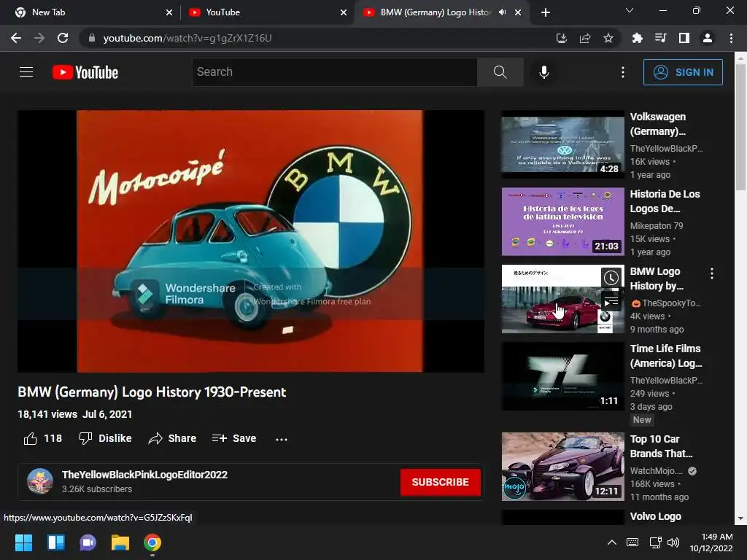747x560 pixels.
Task: Mute the tab via speaker icon
Action: (502, 12)
